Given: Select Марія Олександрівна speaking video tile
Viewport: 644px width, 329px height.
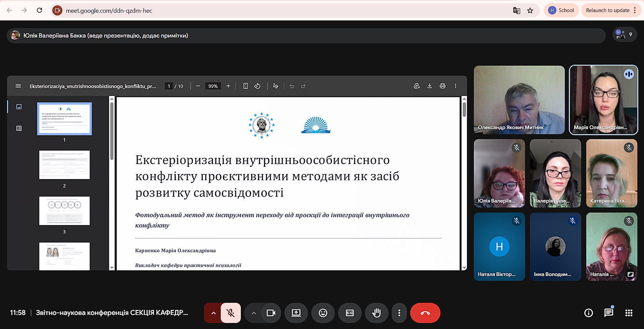Looking at the screenshot, I should [x=603, y=100].
